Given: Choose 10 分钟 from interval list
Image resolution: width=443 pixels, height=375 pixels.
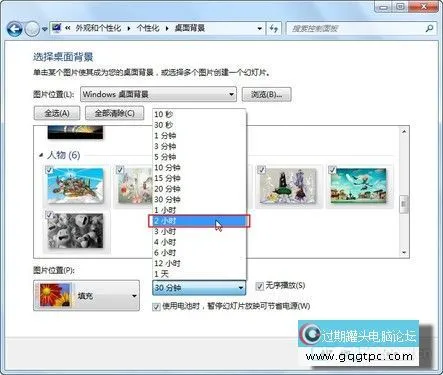Looking at the screenshot, I should click(x=199, y=168).
